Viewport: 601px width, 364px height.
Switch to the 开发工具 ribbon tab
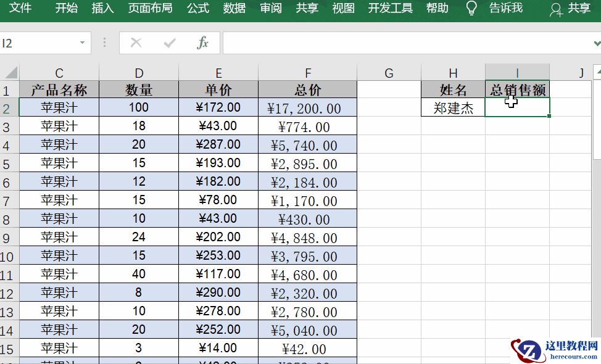(x=390, y=9)
